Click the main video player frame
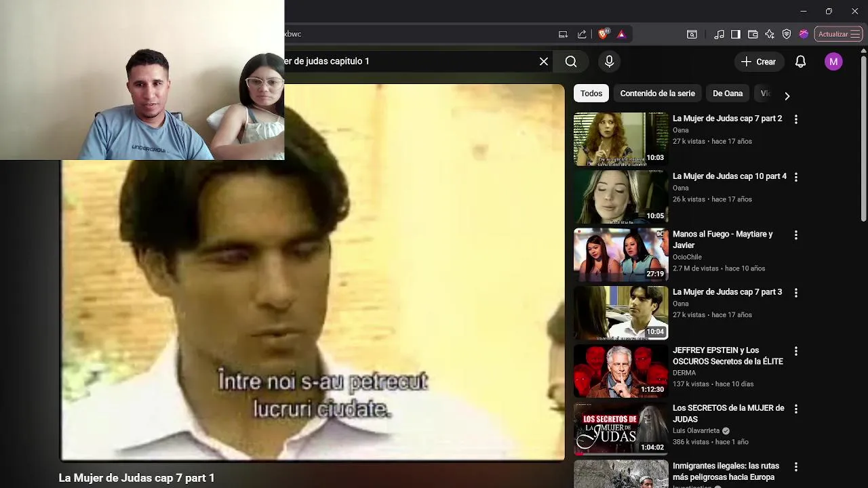Screen dimensions: 868x488 point(313,272)
